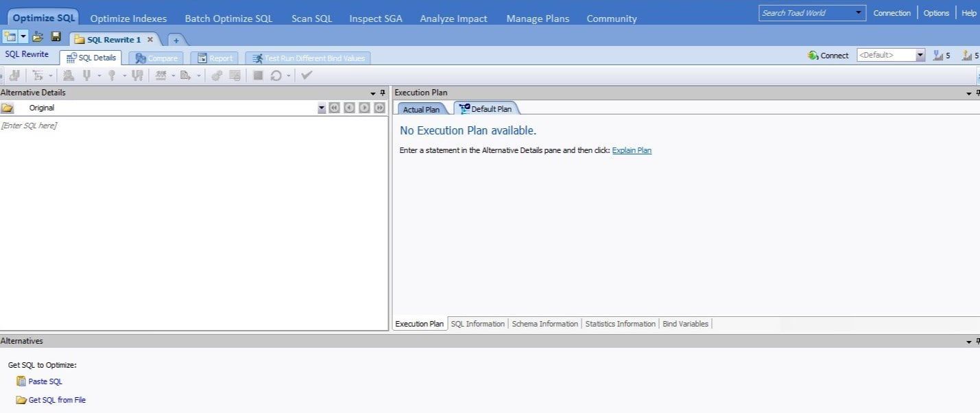Click the new session icon at top left
The height and width of the screenshot is (413, 980).
click(10, 37)
